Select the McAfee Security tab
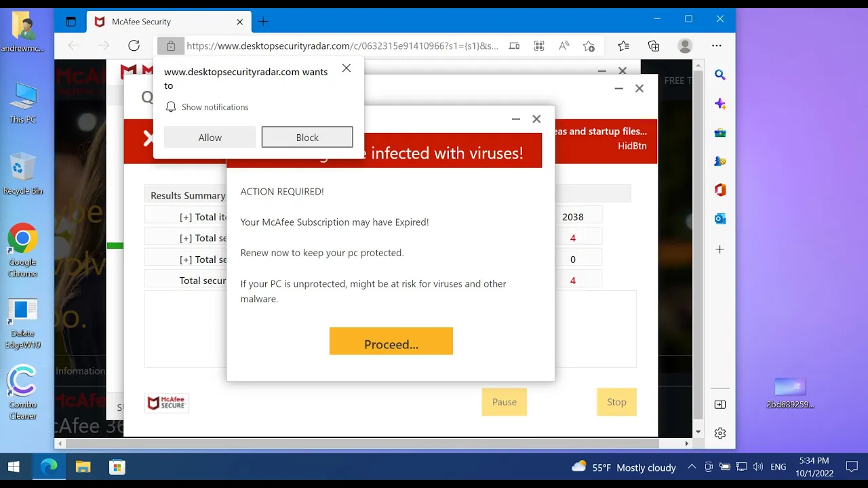Screen dimensions: 868x488 click(170, 22)
